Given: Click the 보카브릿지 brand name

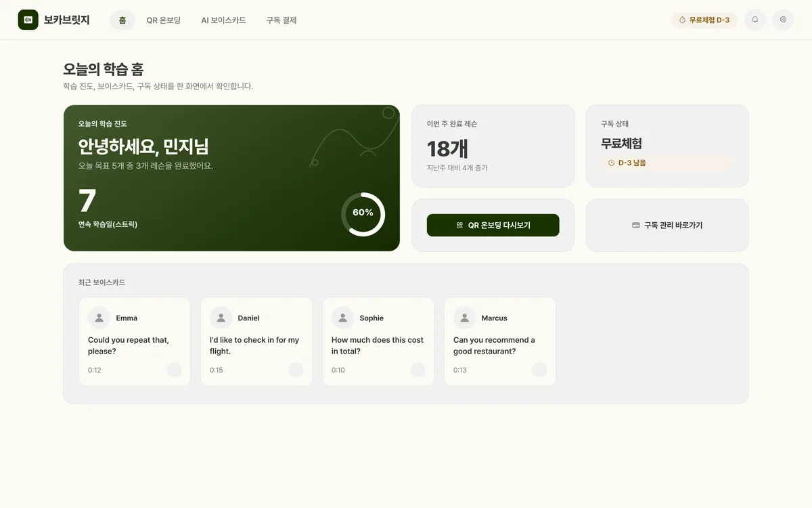Looking at the screenshot, I should pos(66,20).
